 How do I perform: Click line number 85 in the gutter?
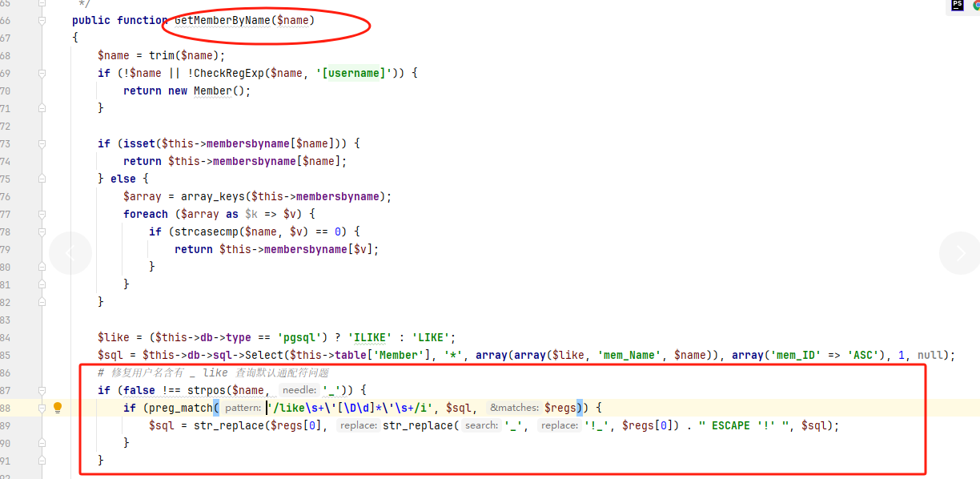[x=6, y=356]
